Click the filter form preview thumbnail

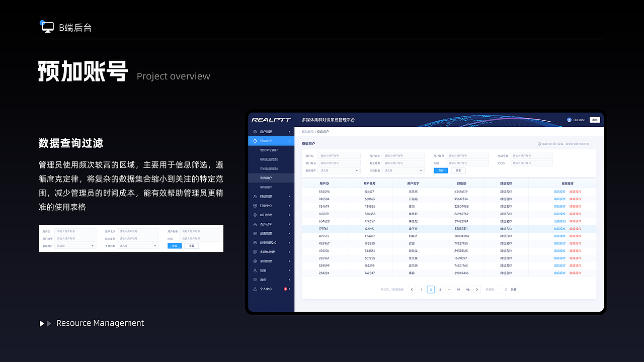(x=131, y=238)
